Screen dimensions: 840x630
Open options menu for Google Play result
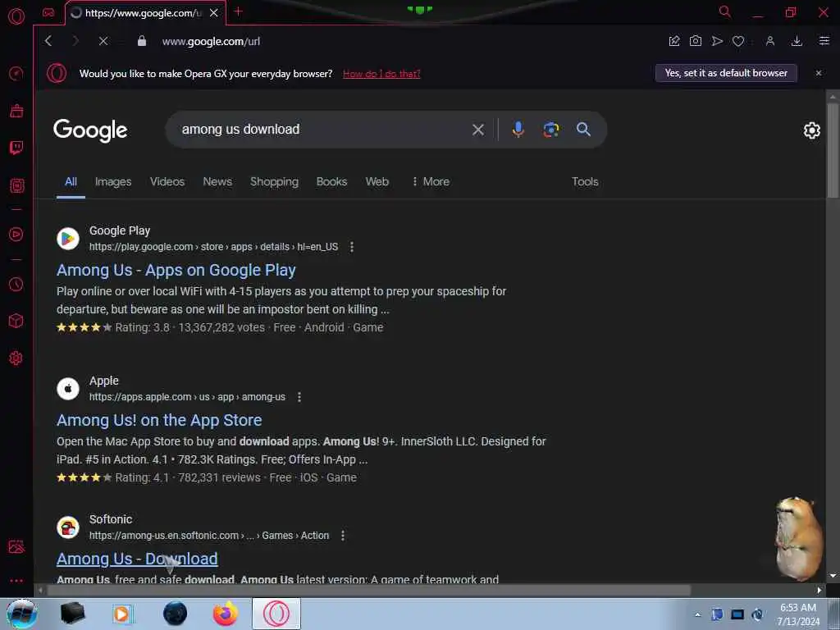[351, 247]
